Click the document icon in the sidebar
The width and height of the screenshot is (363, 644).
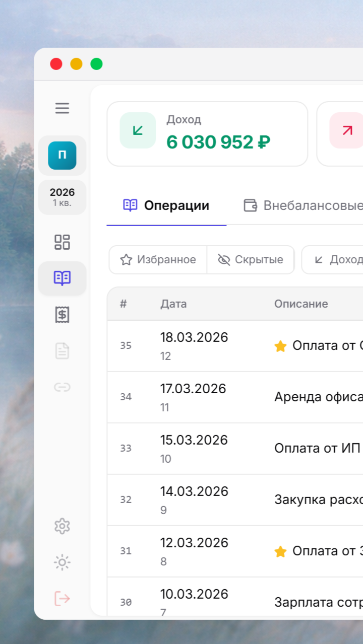[x=62, y=351]
